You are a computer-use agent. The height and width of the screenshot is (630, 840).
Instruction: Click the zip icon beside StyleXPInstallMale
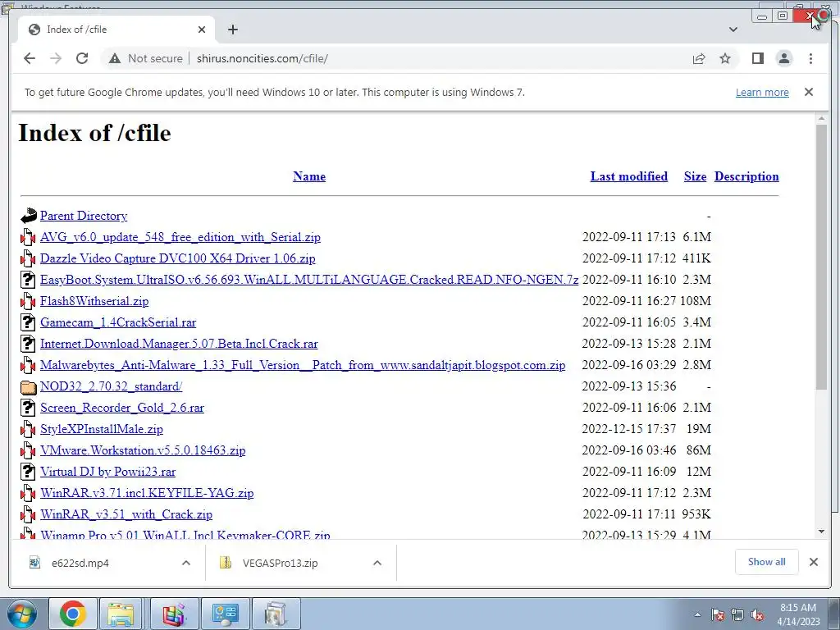(x=28, y=429)
